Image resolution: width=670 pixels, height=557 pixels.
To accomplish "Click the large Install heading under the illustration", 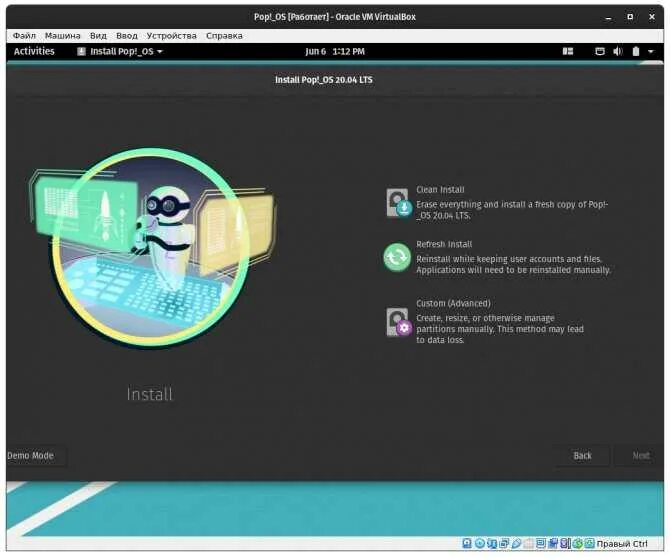I will 150,394.
